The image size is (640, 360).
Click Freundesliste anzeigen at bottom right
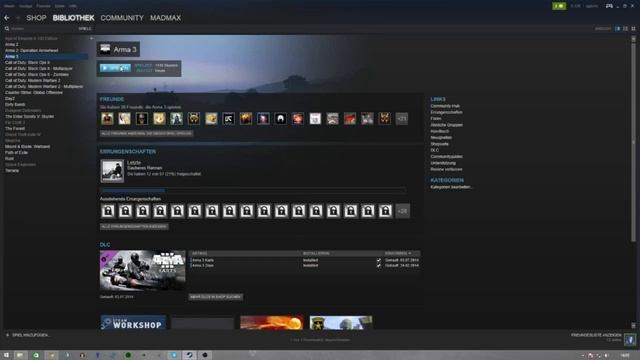tap(596, 335)
